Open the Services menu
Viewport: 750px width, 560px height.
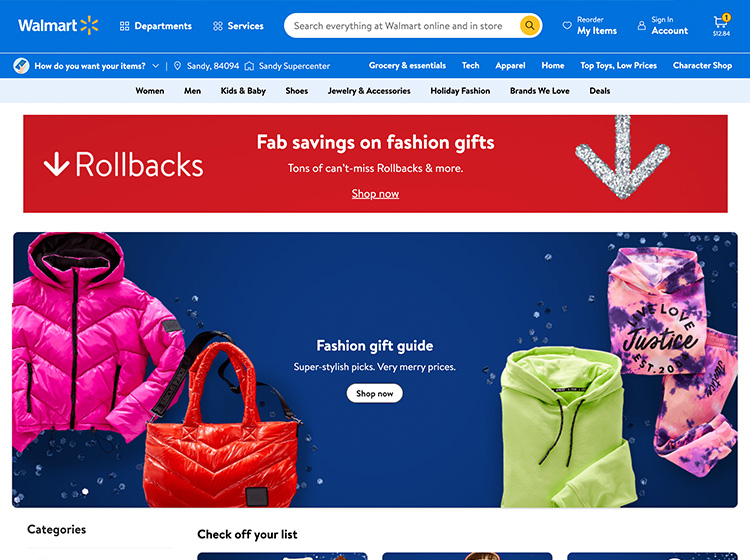click(x=238, y=26)
